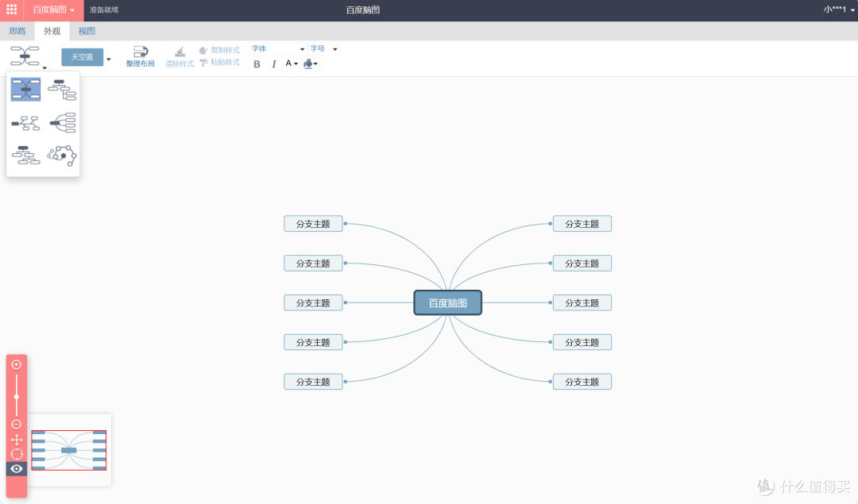This screenshot has height=504, width=858.
Task: Select the organization chart layout template
Action: [x=25, y=156]
